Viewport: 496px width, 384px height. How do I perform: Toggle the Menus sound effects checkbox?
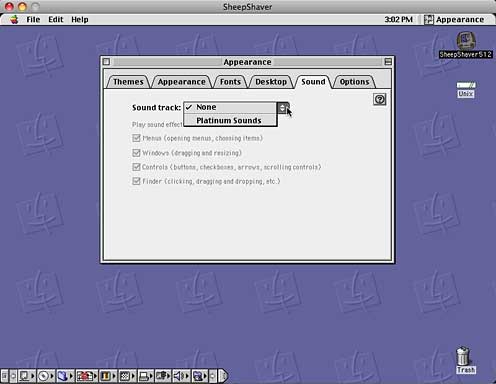click(136, 138)
